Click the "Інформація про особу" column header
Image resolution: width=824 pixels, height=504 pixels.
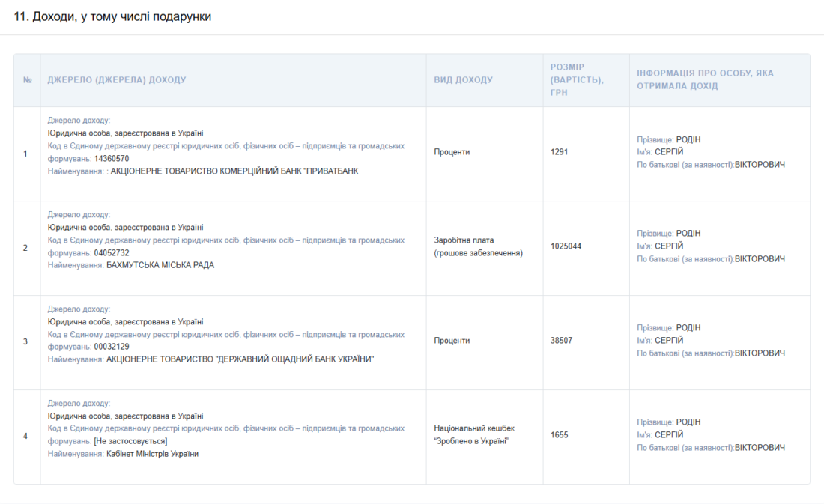(x=705, y=80)
